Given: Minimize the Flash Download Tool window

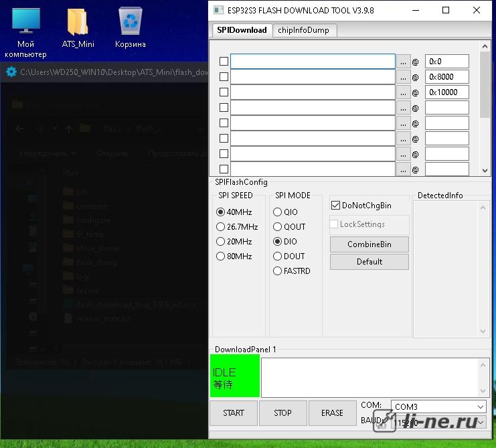Looking at the screenshot, I should click(416, 11).
